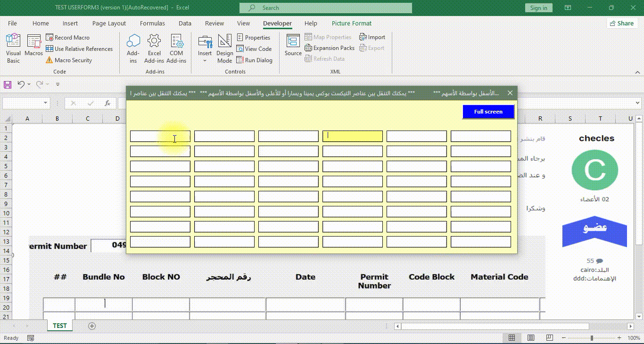
Task: Open the Visual Basic editor
Action: click(x=13, y=48)
